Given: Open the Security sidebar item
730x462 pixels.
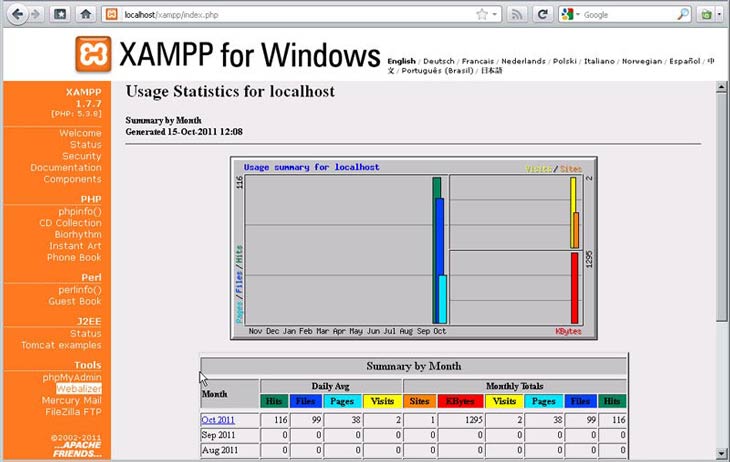Looking at the screenshot, I should [x=81, y=156].
